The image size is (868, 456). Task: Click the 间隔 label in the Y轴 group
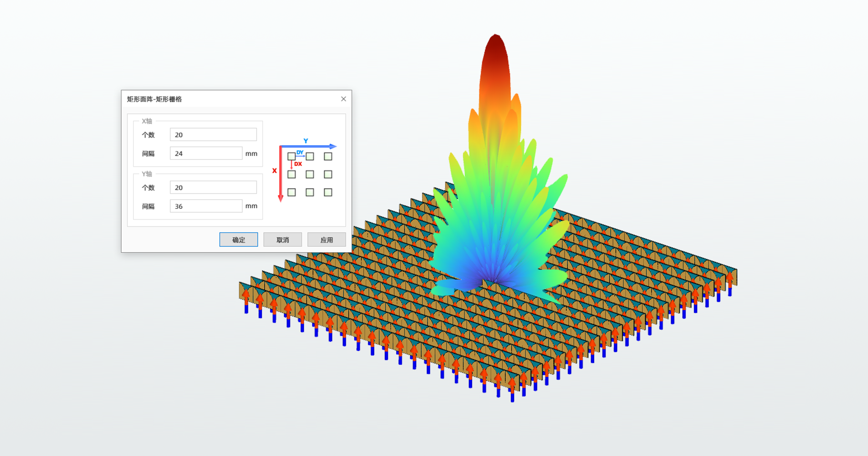tap(148, 206)
